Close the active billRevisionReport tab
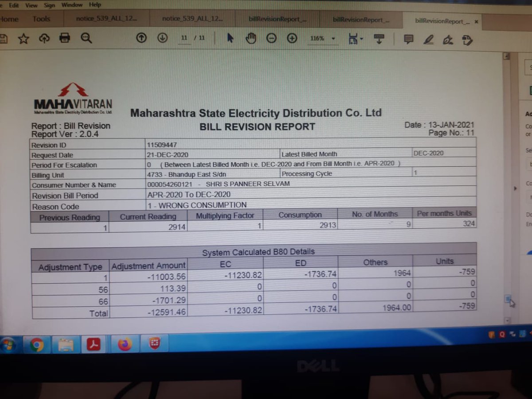This screenshot has height=399, width=532. click(x=476, y=21)
